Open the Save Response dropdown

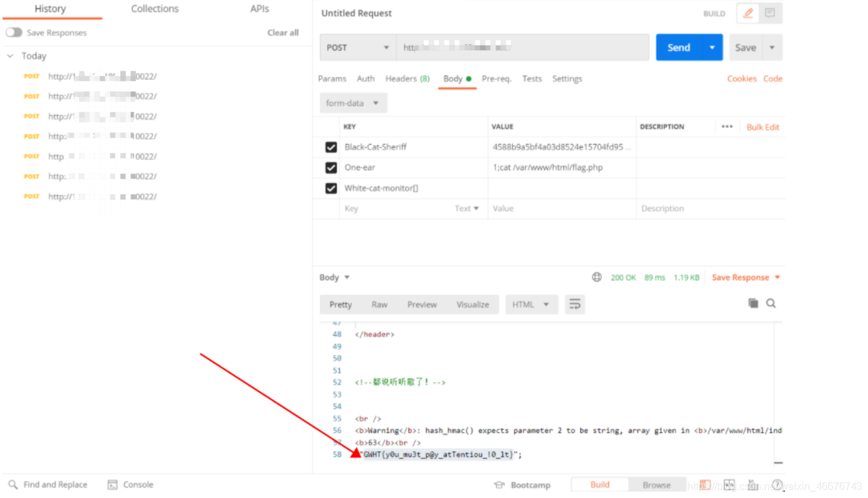pyautogui.click(x=746, y=278)
